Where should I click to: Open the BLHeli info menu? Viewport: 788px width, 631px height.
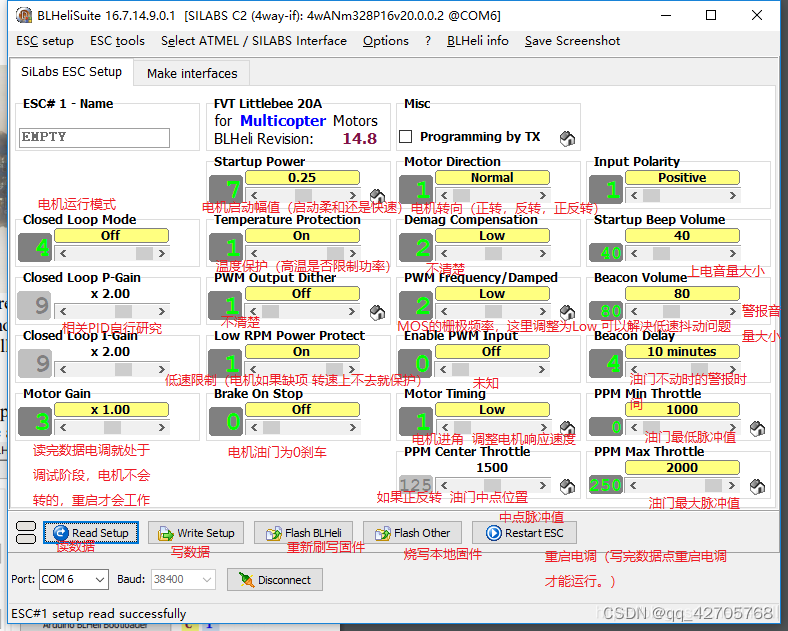tap(477, 41)
